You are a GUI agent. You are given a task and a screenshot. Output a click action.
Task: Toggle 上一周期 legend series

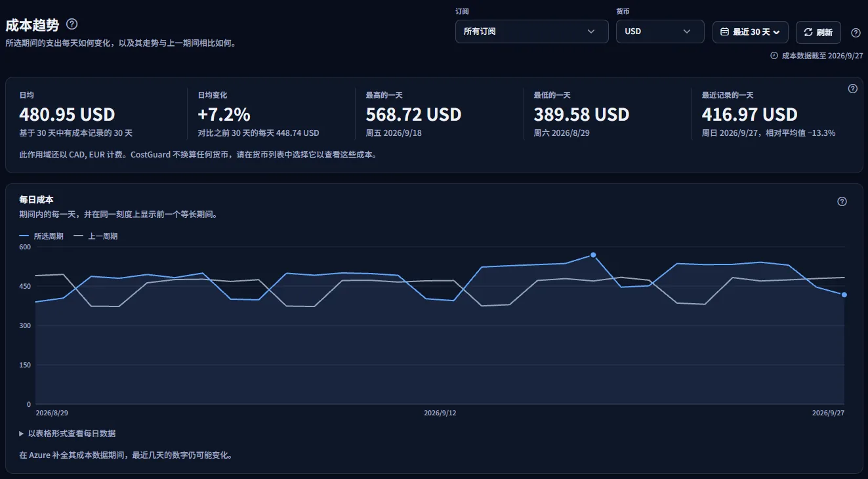coord(96,236)
